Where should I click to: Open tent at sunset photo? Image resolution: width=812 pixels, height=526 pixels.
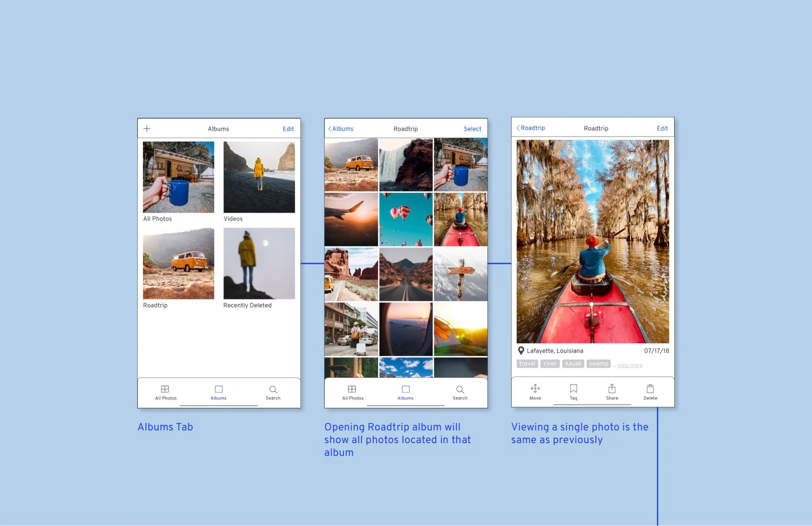[x=460, y=329]
